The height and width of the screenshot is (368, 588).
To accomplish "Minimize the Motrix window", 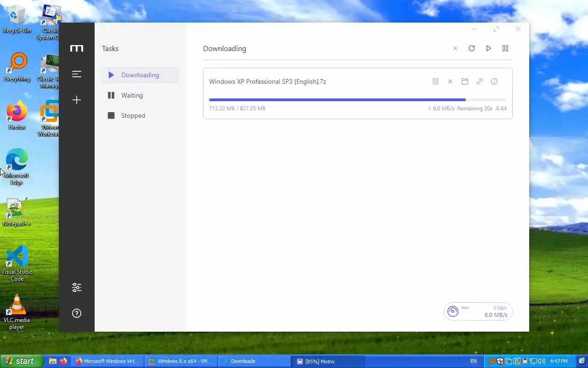I will click(474, 29).
